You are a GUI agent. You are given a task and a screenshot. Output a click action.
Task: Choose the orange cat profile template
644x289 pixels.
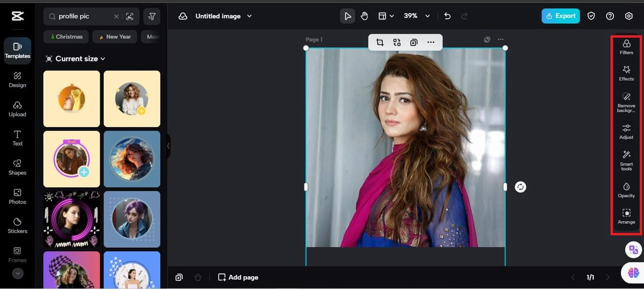click(71, 99)
